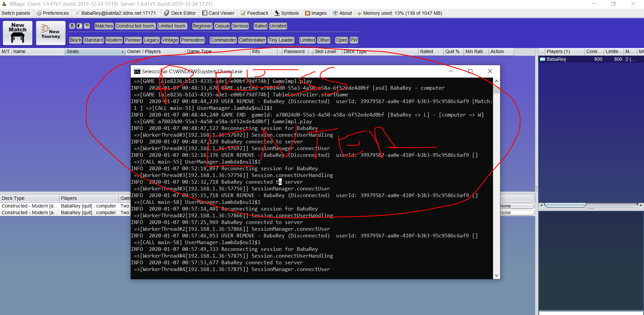Toggle the Modern format filter
This screenshot has width=644, height=315.
[114, 40]
